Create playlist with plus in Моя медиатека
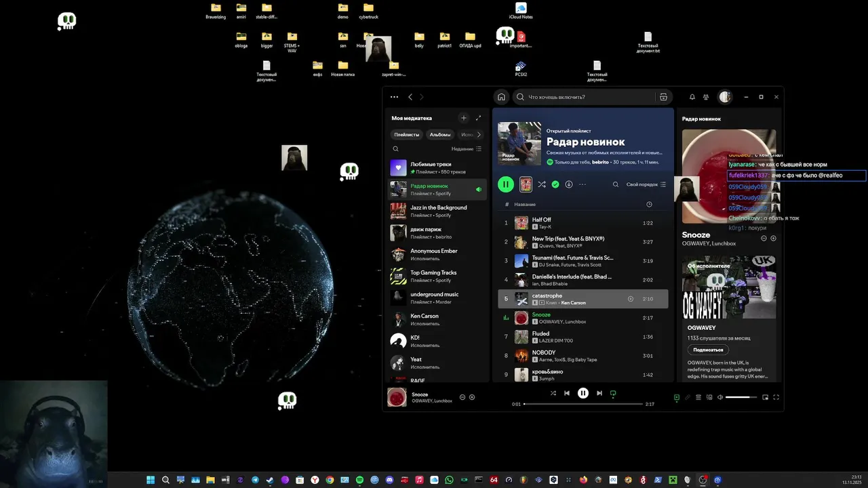868x488 pixels. coord(464,118)
